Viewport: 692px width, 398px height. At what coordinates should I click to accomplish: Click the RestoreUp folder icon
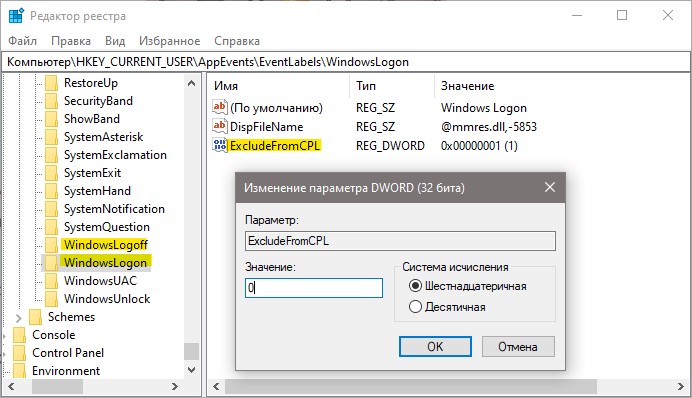(51, 83)
